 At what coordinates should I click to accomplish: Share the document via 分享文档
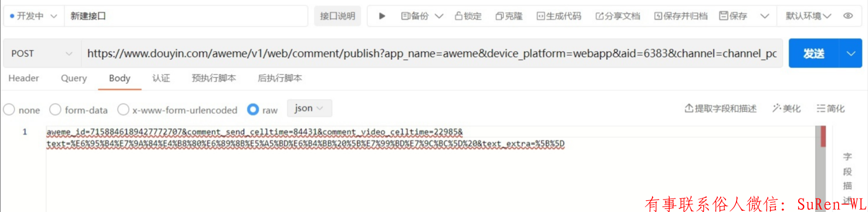pos(617,16)
